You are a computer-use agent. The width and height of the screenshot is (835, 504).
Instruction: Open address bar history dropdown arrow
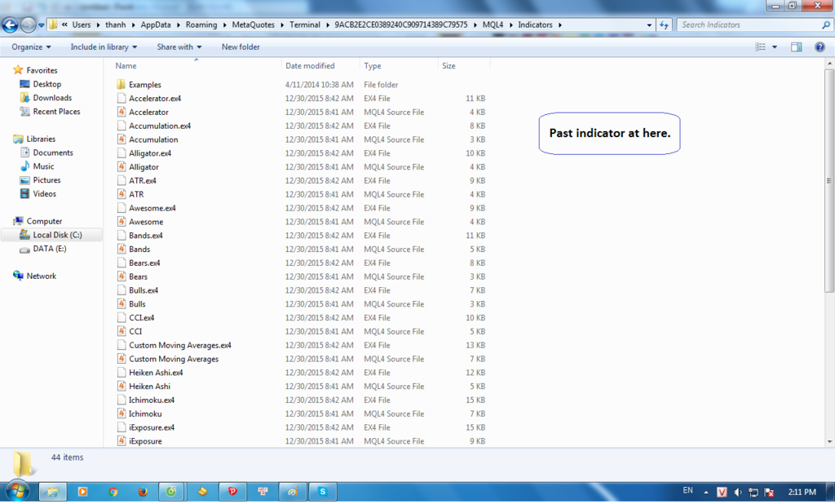tap(649, 25)
